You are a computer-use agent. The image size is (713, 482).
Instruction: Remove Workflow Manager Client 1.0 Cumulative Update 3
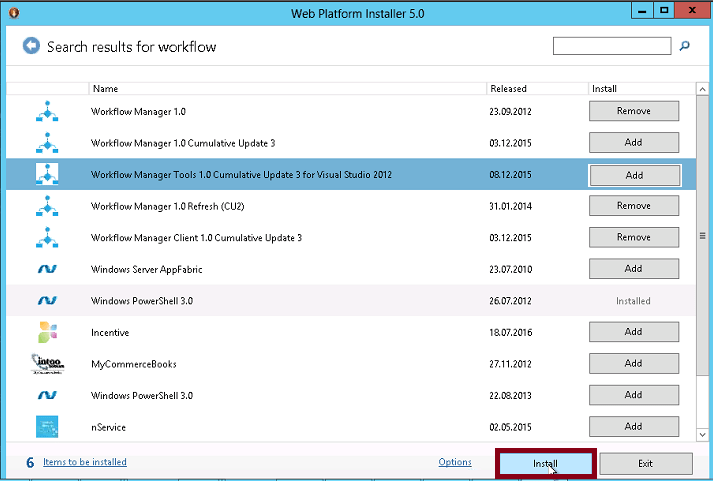[633, 238]
